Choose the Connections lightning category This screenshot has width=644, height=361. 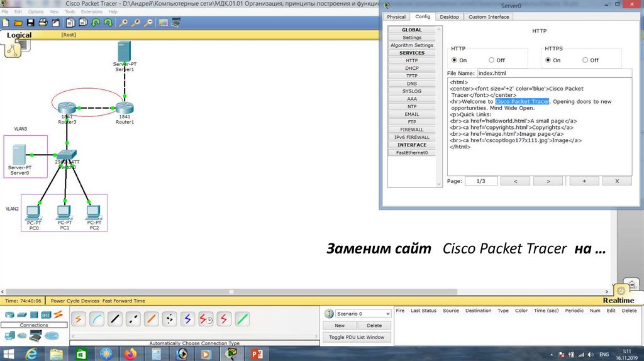58,315
